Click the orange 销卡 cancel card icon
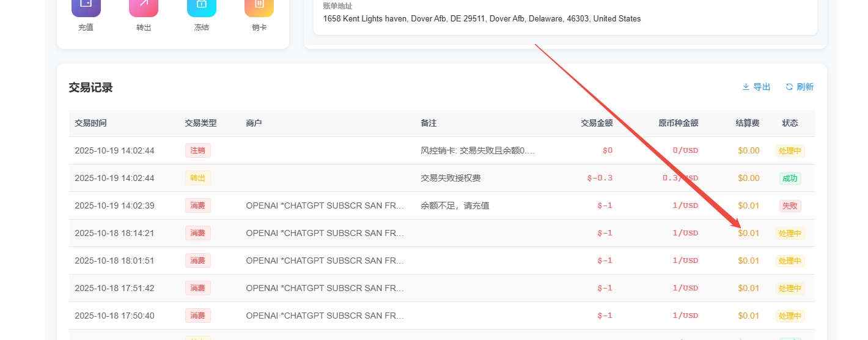868x340 pixels. tap(259, 6)
